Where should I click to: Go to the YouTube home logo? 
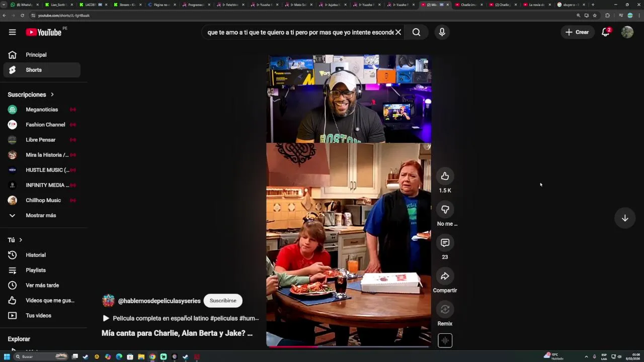coord(43,32)
